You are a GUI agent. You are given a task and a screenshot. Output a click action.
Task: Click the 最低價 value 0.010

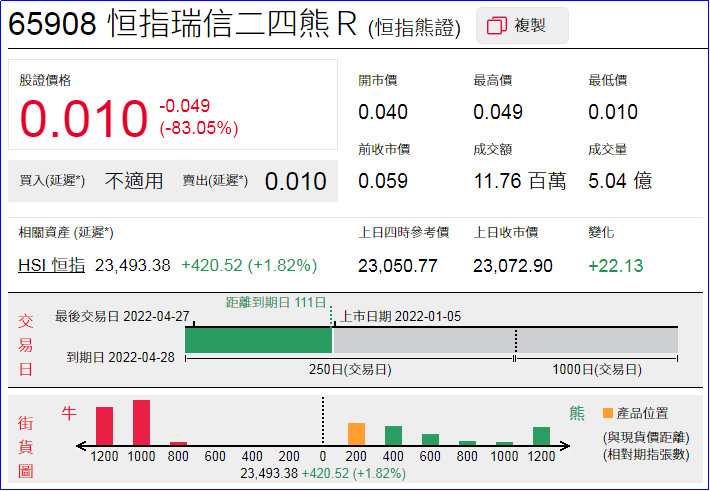coord(613,112)
